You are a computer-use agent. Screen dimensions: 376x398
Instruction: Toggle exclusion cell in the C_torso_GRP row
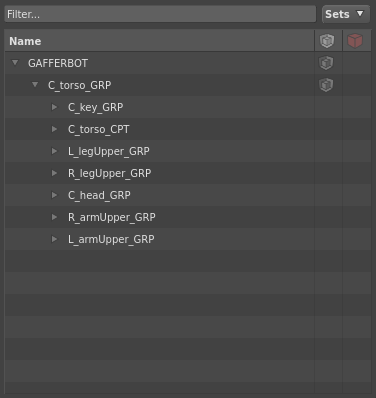(357, 85)
